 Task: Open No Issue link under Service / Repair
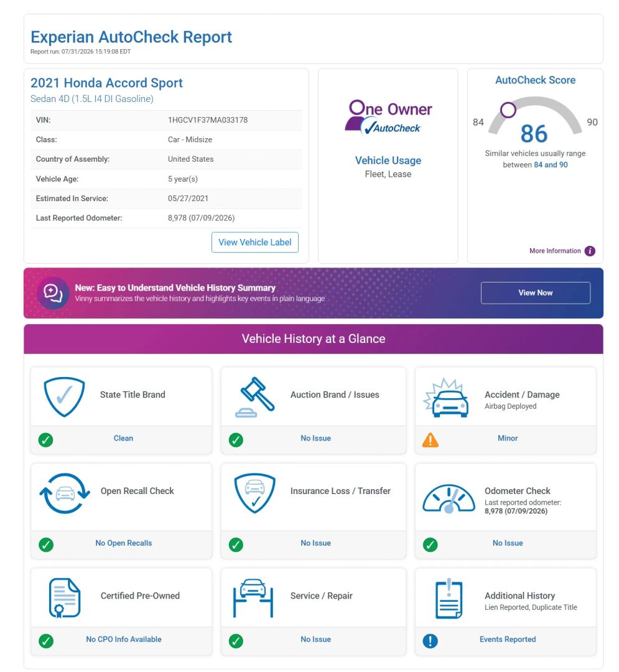315,640
